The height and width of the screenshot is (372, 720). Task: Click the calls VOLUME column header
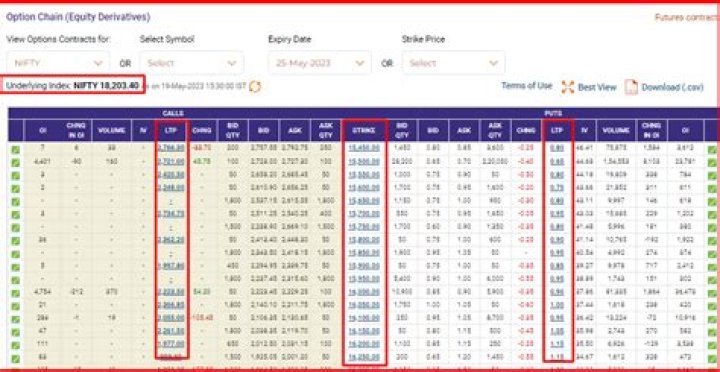[112, 130]
